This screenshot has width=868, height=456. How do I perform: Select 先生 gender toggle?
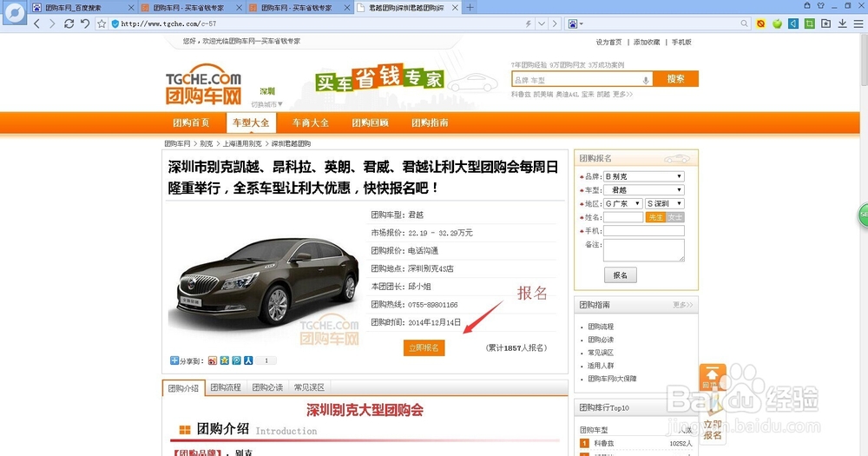point(655,217)
